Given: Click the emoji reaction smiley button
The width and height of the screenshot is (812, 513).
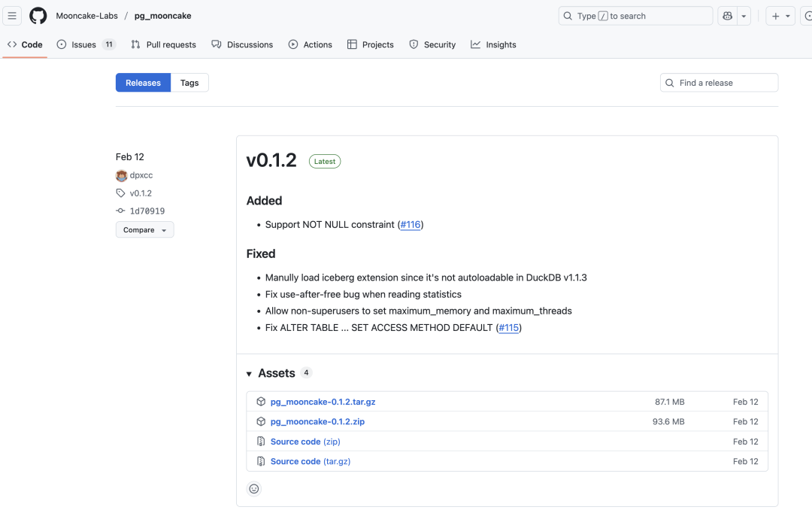Looking at the screenshot, I should coord(254,489).
